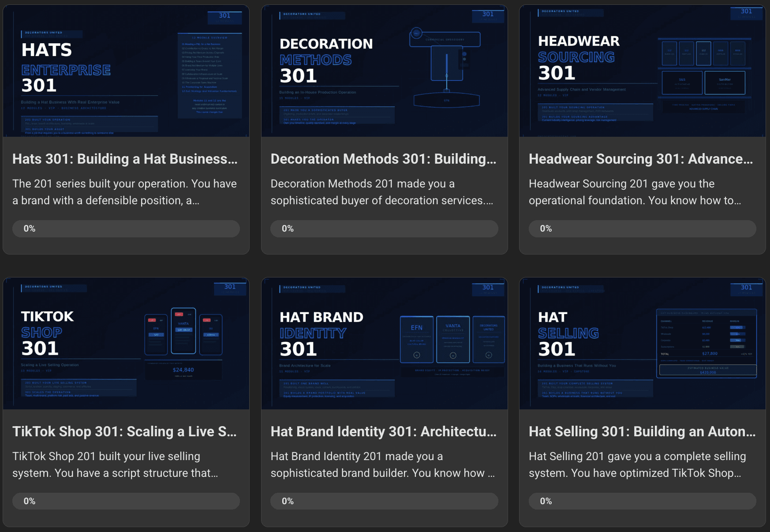Click title 'TikTok Shop 301: Scaling a Live S...'
The width and height of the screenshot is (770, 532).
click(x=124, y=431)
